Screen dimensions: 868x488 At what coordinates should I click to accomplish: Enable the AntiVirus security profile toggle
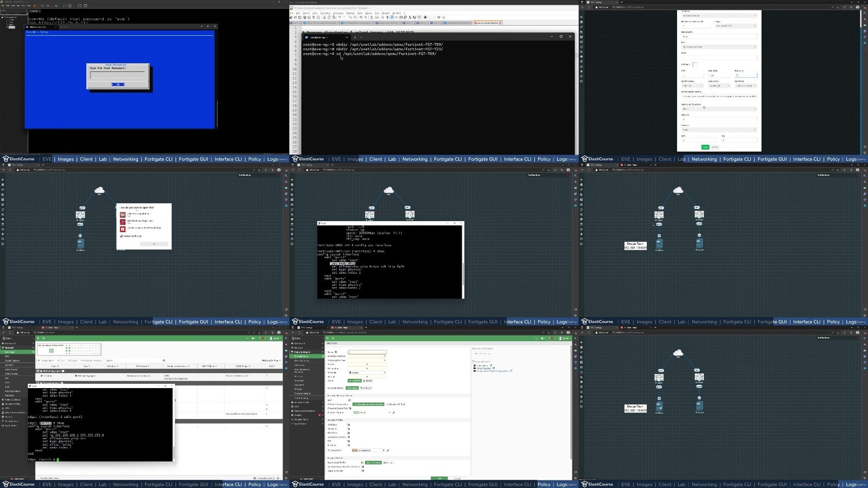348,425
